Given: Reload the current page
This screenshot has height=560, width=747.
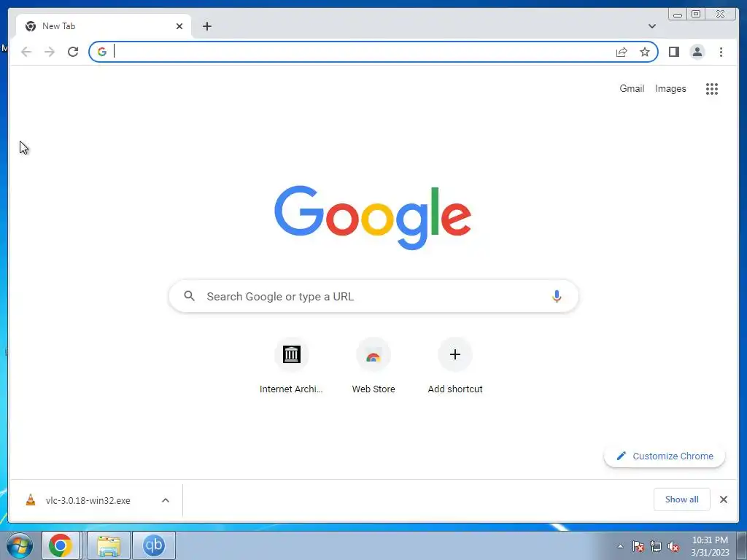Looking at the screenshot, I should tap(73, 52).
